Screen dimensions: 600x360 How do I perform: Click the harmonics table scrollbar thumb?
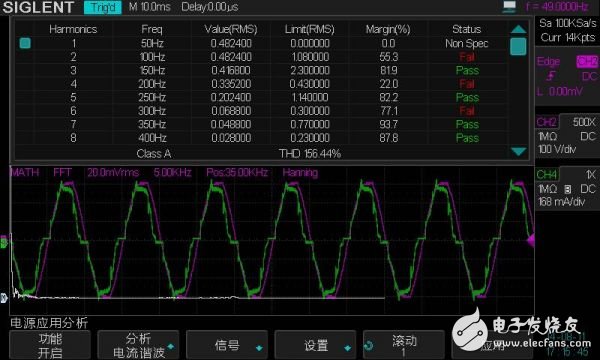coord(518,46)
